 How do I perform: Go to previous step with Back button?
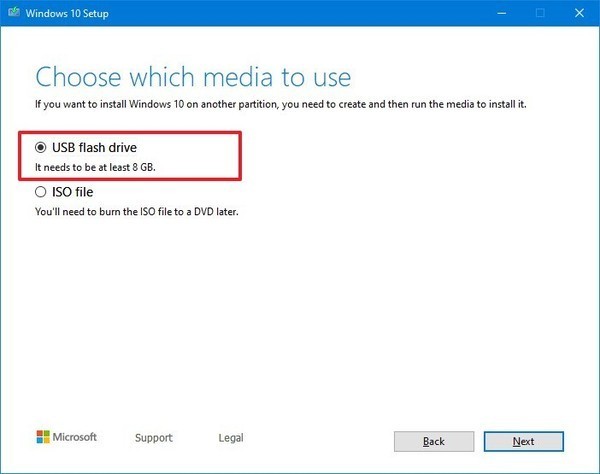433,441
